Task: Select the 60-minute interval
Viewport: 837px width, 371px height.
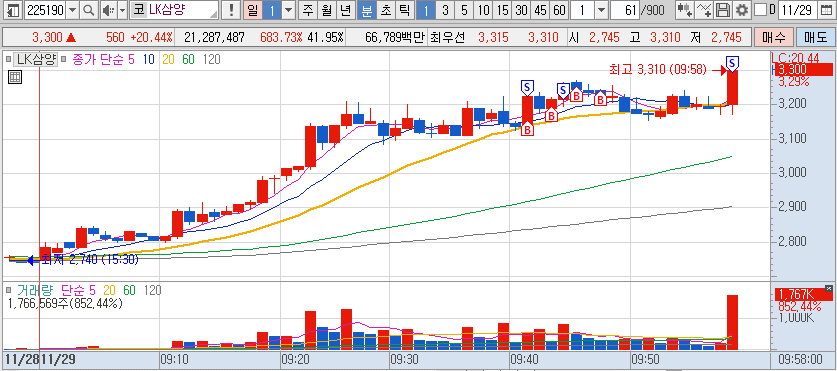Action: point(559,10)
